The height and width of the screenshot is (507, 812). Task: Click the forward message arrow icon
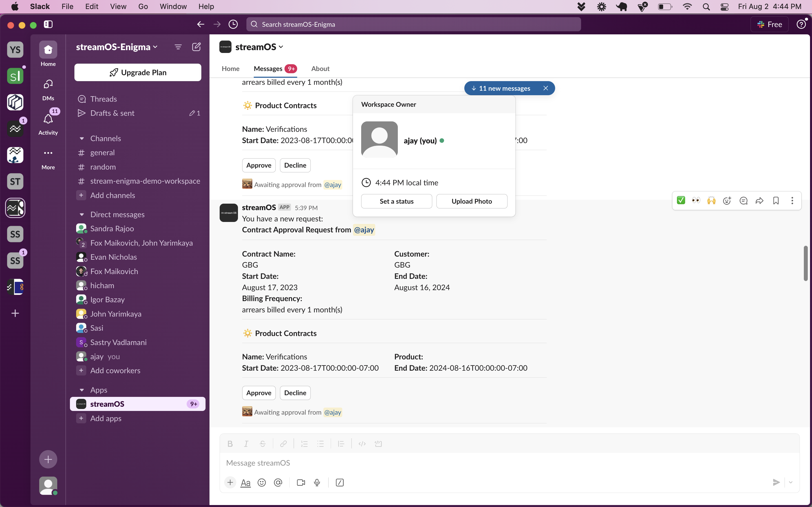[x=760, y=201]
